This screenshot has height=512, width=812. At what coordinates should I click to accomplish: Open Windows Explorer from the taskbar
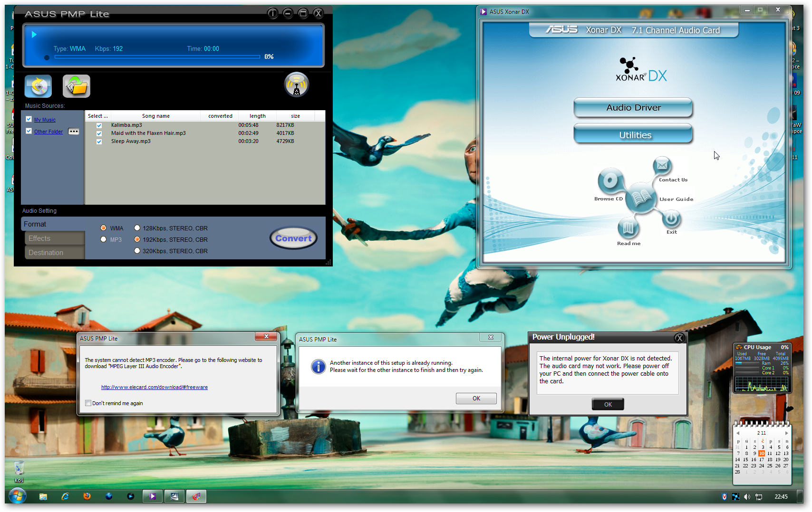click(x=43, y=497)
